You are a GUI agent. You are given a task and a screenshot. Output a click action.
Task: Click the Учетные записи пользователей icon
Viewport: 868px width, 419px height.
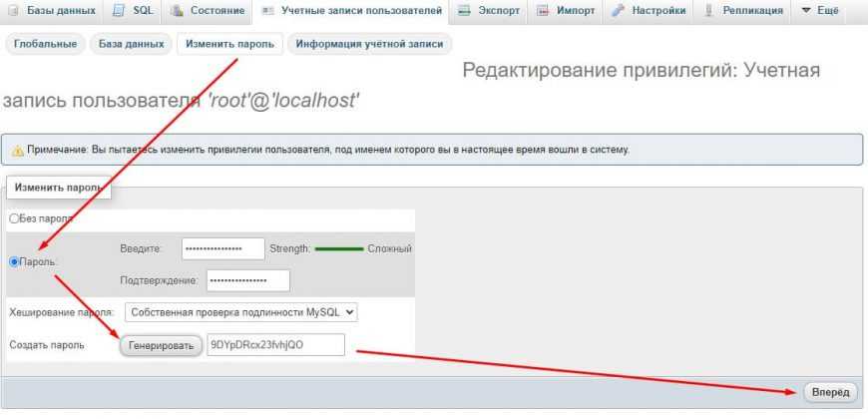tap(268, 11)
